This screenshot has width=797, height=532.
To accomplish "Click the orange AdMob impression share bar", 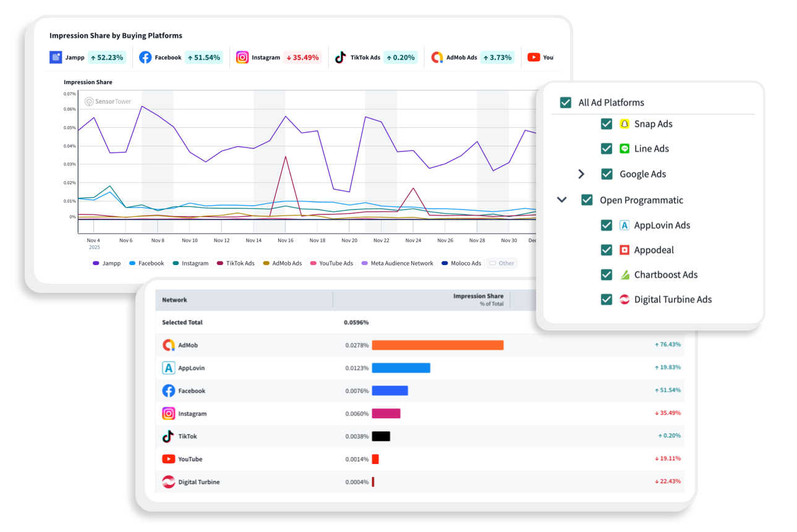I will coord(438,345).
